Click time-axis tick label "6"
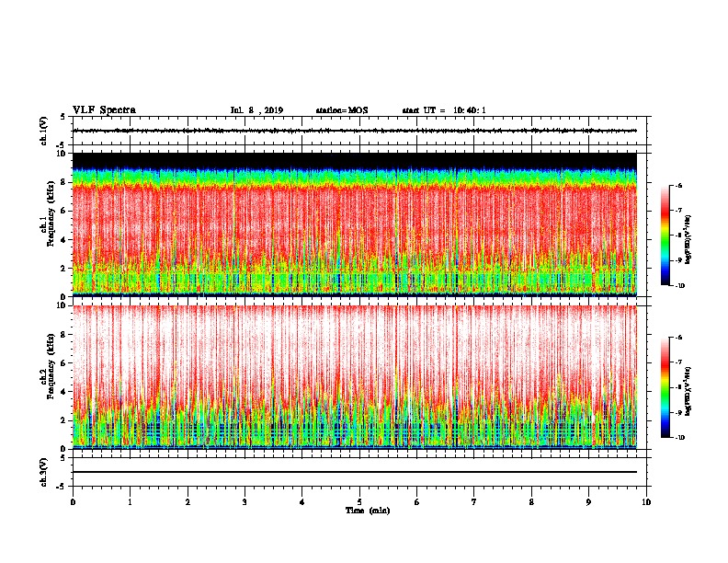 416,502
